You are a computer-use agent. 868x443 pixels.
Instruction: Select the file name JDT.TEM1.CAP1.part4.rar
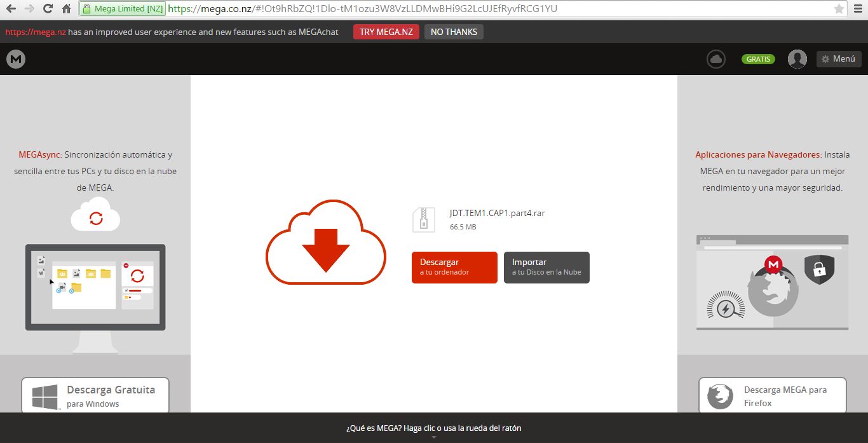click(497, 214)
